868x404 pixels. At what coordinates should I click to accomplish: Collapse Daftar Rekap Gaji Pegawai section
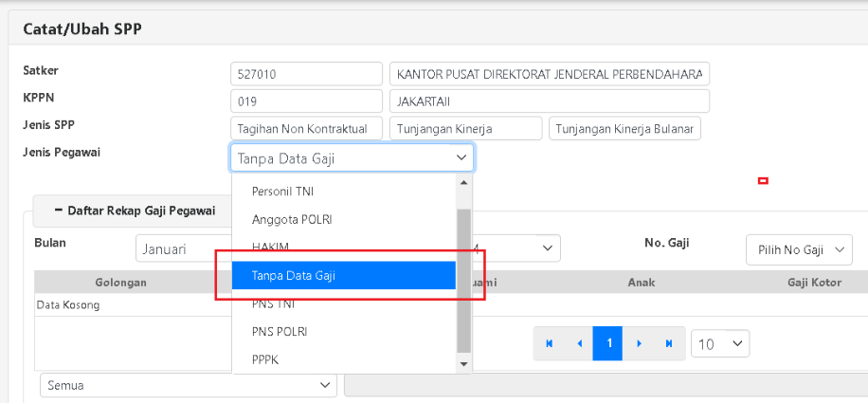tap(135, 211)
